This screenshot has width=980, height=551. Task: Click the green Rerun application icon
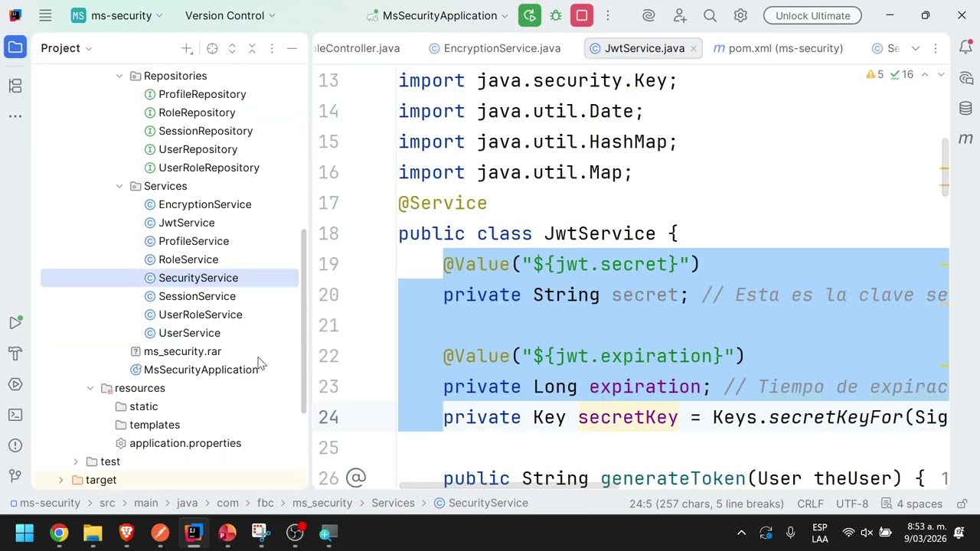coord(529,15)
